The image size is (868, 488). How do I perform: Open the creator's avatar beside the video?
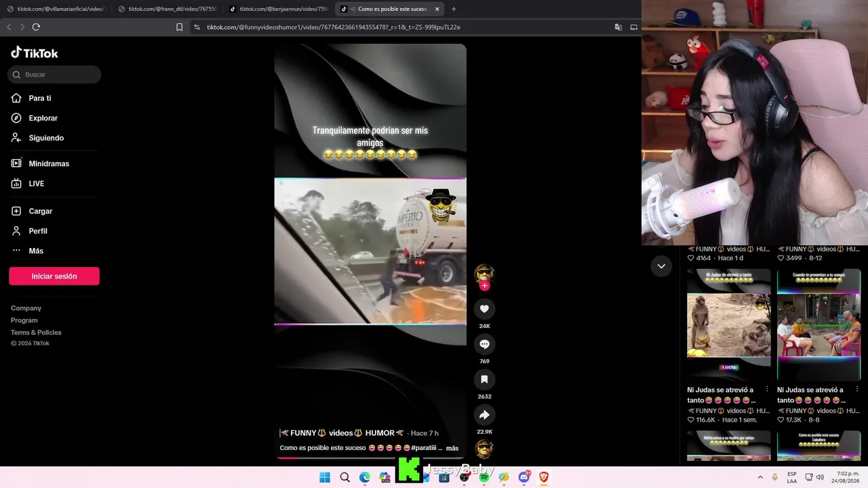(x=484, y=272)
